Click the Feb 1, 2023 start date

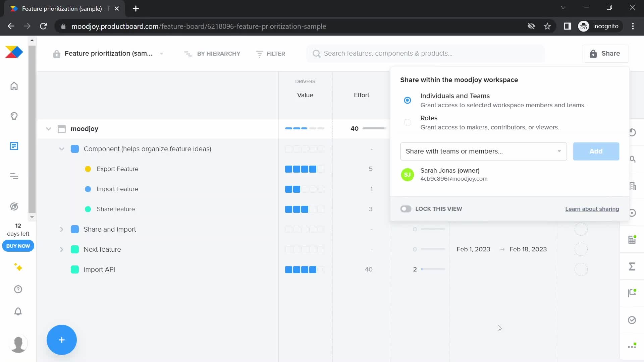coord(473,249)
